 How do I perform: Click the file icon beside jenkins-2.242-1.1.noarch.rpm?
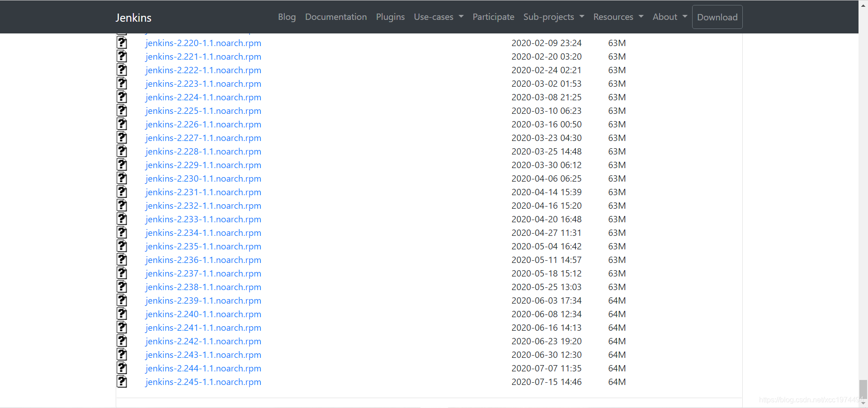pos(122,341)
